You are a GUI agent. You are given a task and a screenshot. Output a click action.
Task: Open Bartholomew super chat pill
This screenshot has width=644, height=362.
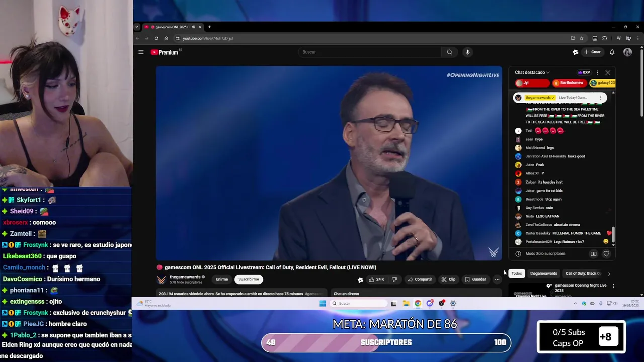[x=570, y=83]
